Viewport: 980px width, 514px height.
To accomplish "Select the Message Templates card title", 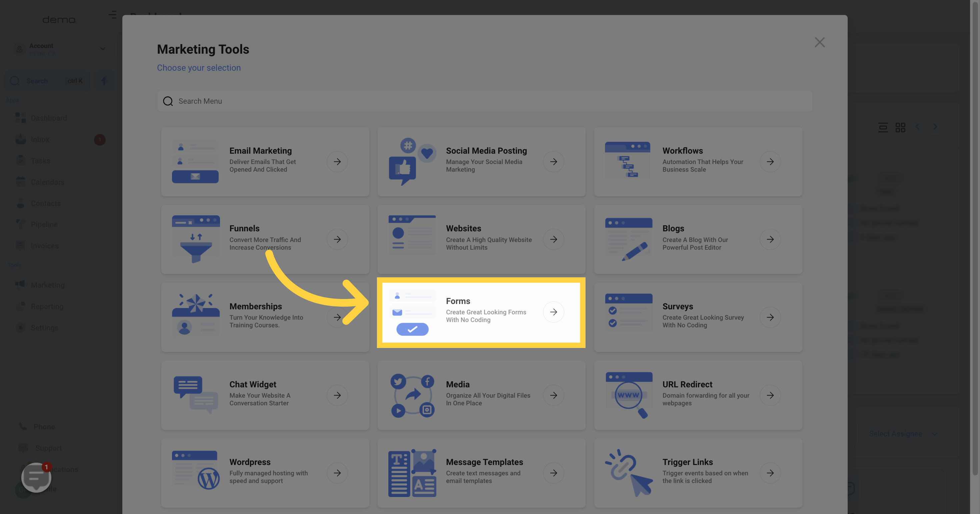I will click(484, 462).
